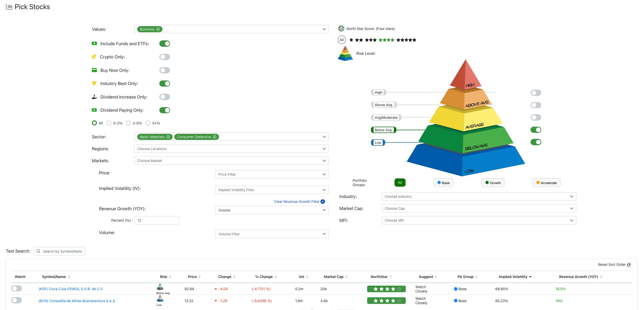Select the 2-5% dividend yield radio button
Screen dimensions: 644x310
(x=128, y=123)
